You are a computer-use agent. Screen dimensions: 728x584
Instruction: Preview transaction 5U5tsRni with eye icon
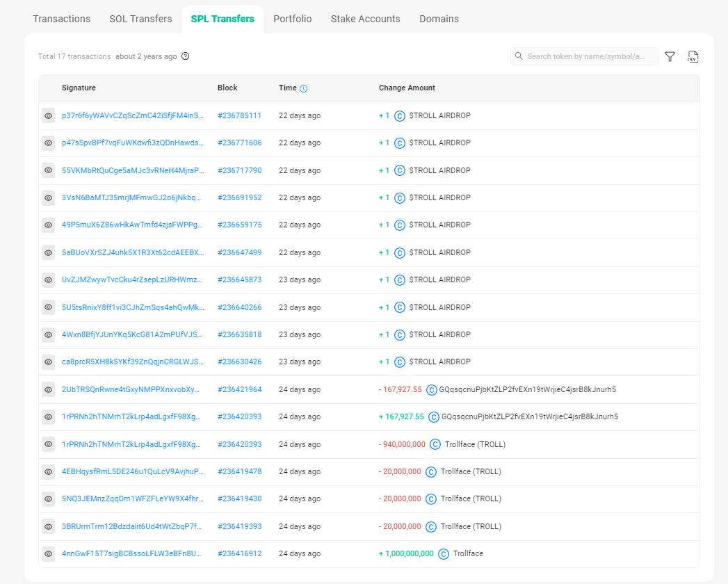48,307
